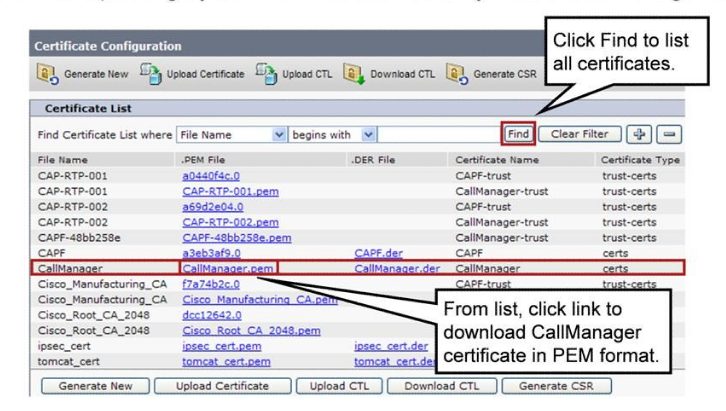726x411 pixels.
Task: Click the .PEM File column header
Action: (x=203, y=160)
